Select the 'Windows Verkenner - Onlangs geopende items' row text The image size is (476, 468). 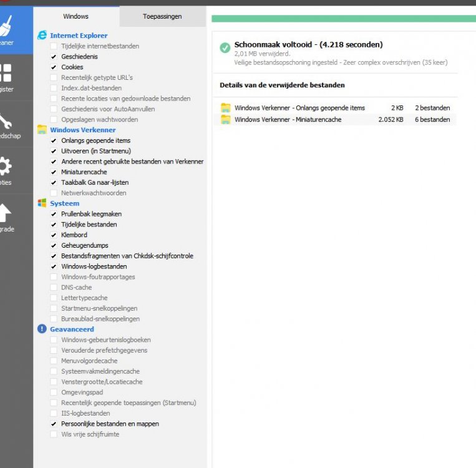point(299,108)
